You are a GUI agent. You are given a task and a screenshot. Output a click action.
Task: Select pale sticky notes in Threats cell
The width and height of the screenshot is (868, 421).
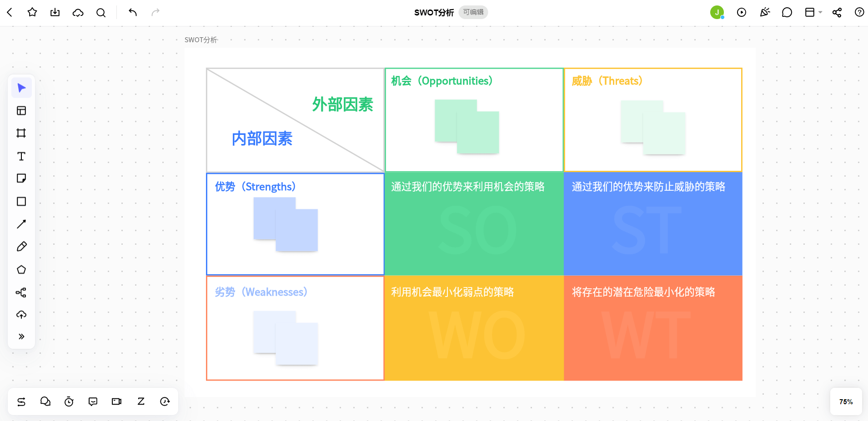(653, 128)
